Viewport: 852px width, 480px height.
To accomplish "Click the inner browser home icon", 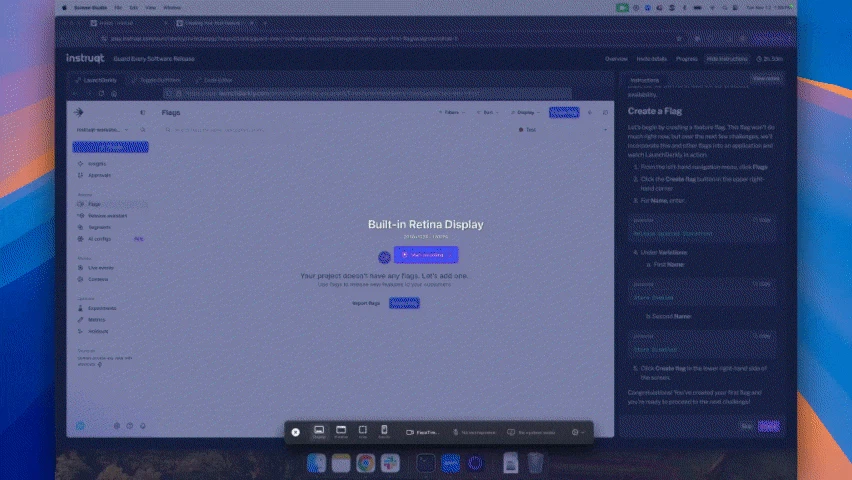I will pos(114,93).
